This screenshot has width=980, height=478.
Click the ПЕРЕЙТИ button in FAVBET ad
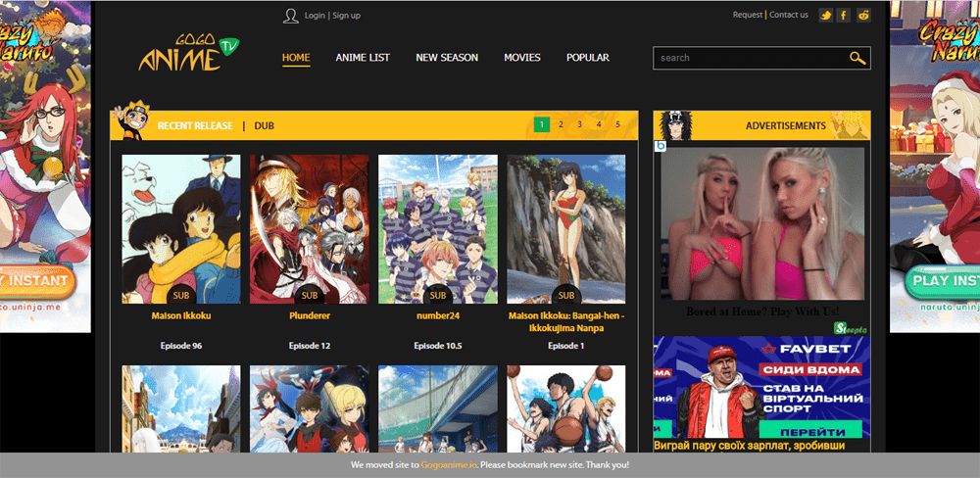tap(813, 431)
